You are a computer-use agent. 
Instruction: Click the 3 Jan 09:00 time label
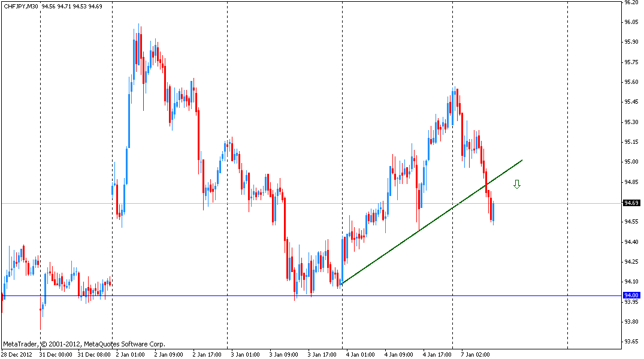pyautogui.click(x=284, y=354)
